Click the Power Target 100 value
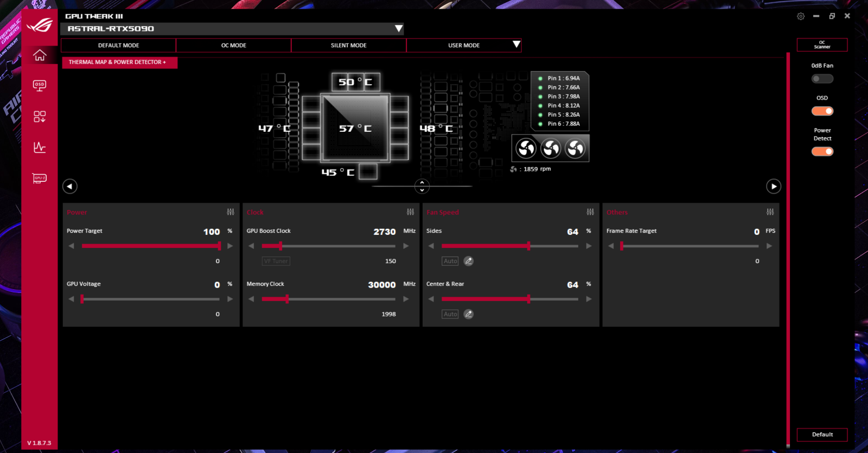Viewport: 868px width, 453px height. pos(212,232)
